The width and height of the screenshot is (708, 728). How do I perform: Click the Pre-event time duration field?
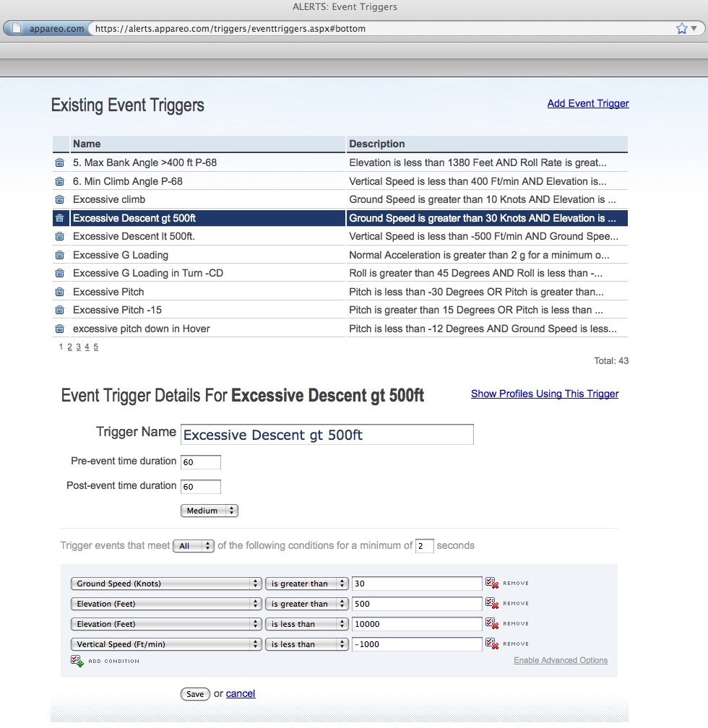(200, 461)
